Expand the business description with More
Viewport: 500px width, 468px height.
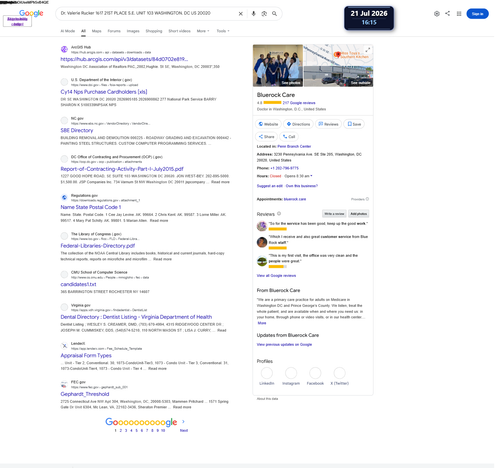pos(262,323)
